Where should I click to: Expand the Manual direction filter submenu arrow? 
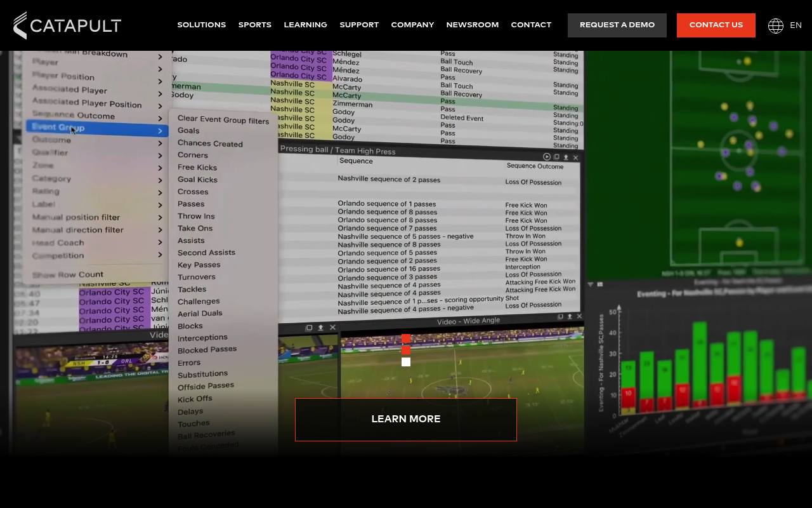(160, 231)
